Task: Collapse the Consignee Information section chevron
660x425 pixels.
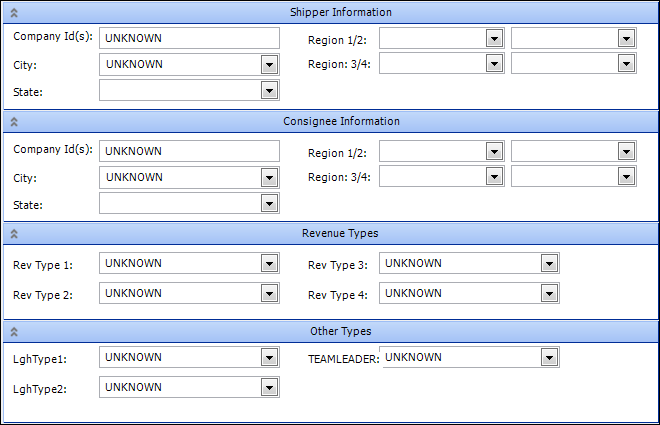Action: 13,122
